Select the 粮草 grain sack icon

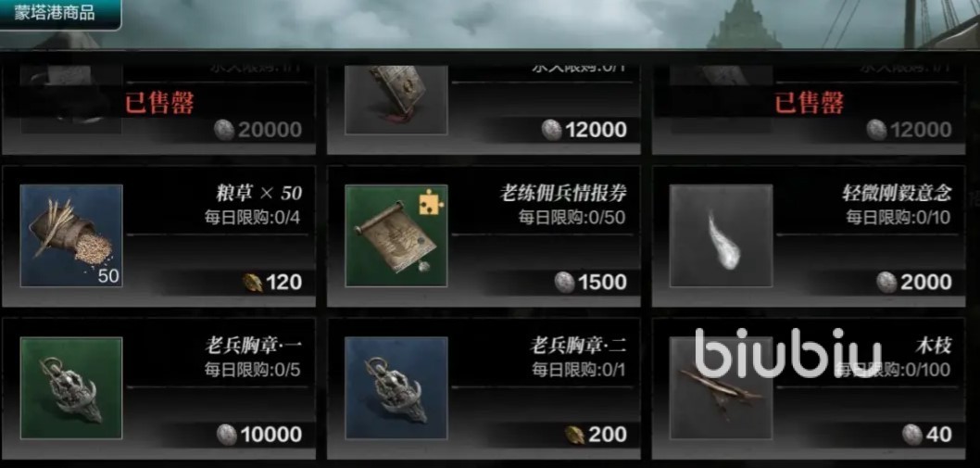(x=71, y=235)
